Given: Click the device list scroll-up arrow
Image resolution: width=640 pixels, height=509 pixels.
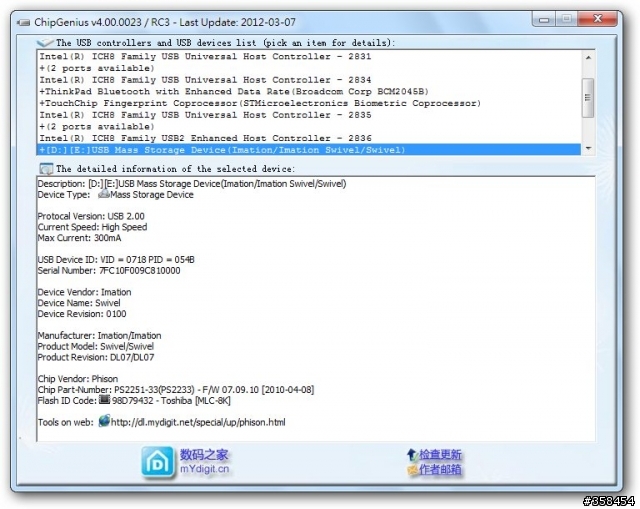Looking at the screenshot, I should pos(588,58).
